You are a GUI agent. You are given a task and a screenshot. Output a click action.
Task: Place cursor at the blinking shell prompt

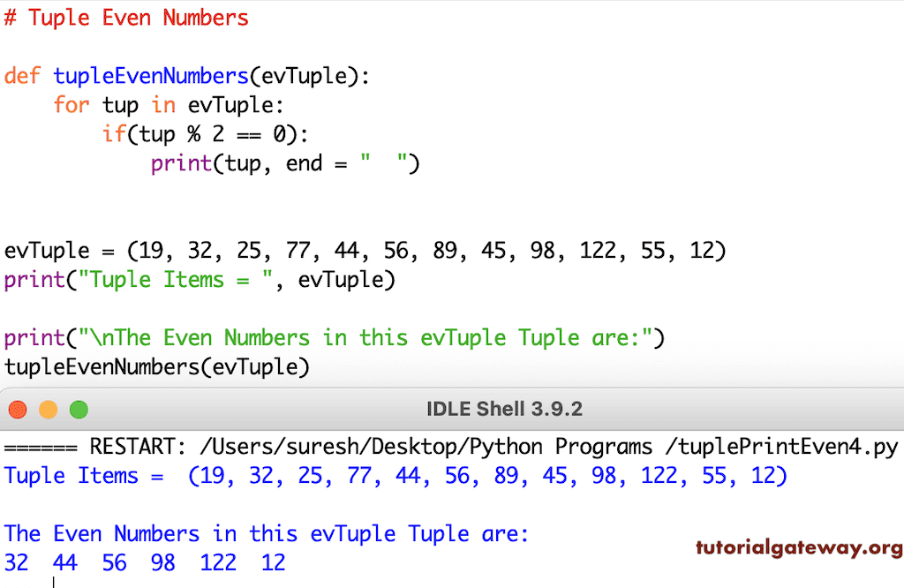pyautogui.click(x=53, y=578)
